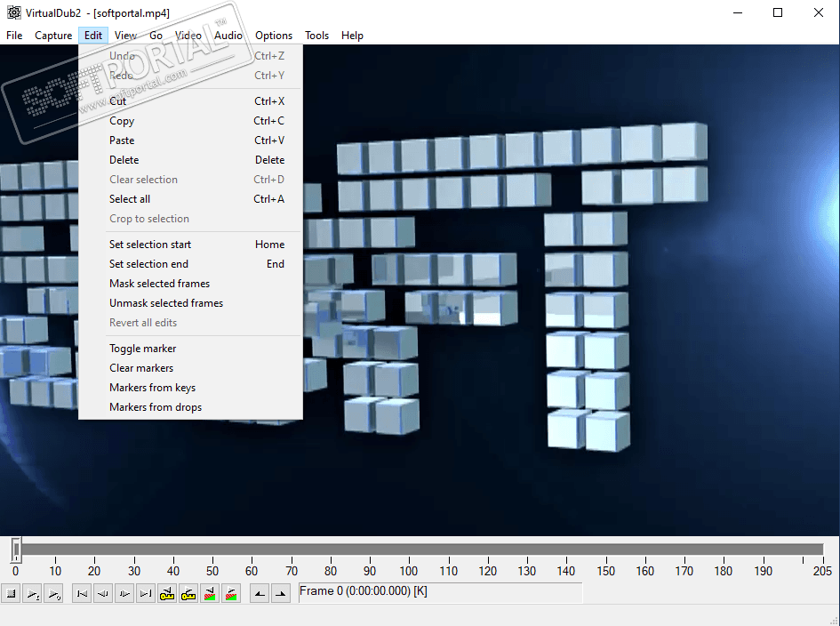This screenshot has height=626, width=840.
Task: Click the timeline slider thumb at frame 0
Action: 16,550
